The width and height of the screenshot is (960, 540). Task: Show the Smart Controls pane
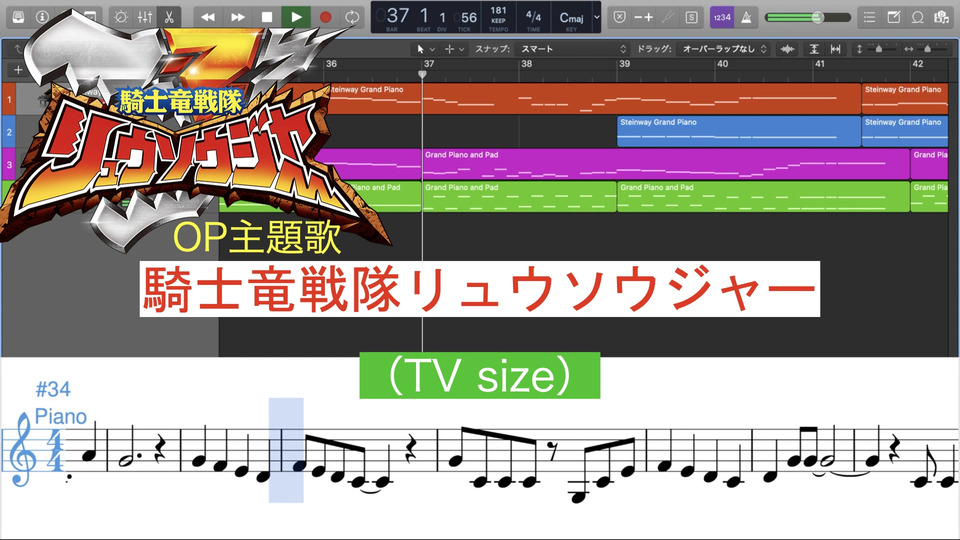[121, 17]
